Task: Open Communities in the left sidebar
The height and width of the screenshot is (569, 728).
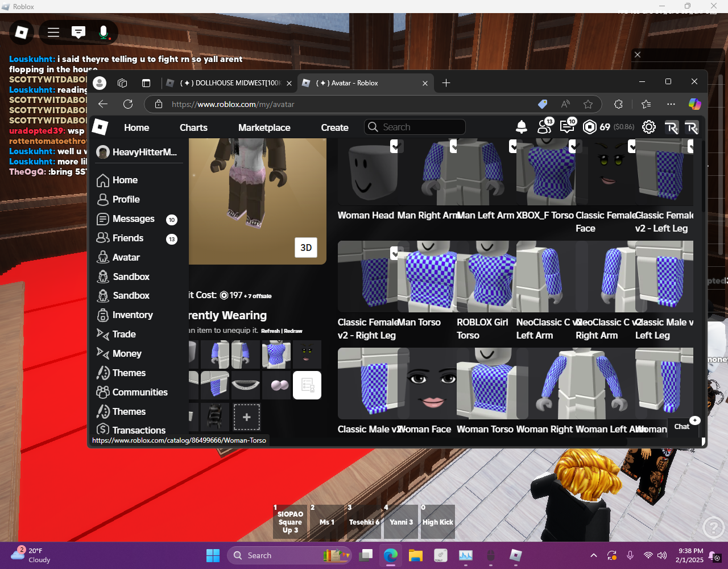Action: (132, 392)
